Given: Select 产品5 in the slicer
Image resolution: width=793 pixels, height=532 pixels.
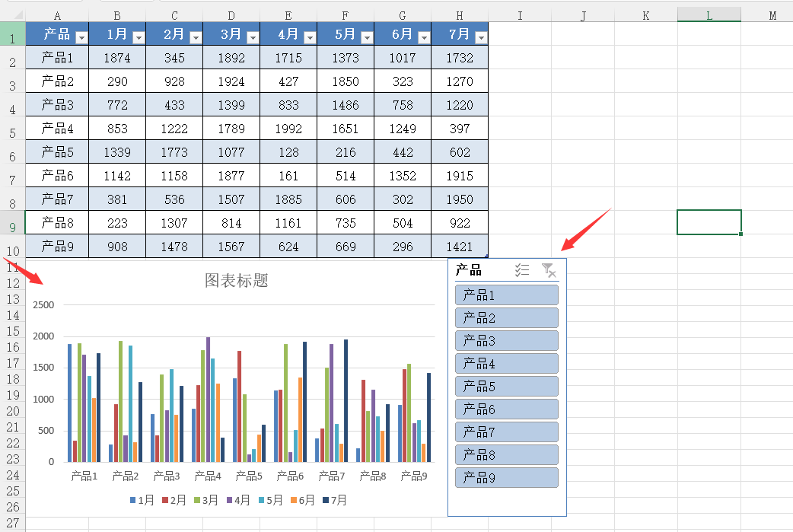Looking at the screenshot, I should [507, 387].
